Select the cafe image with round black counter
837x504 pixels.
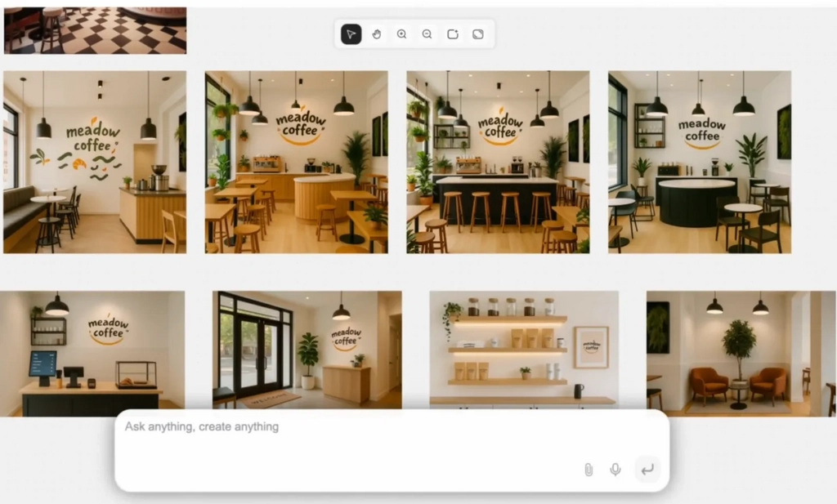coord(700,162)
